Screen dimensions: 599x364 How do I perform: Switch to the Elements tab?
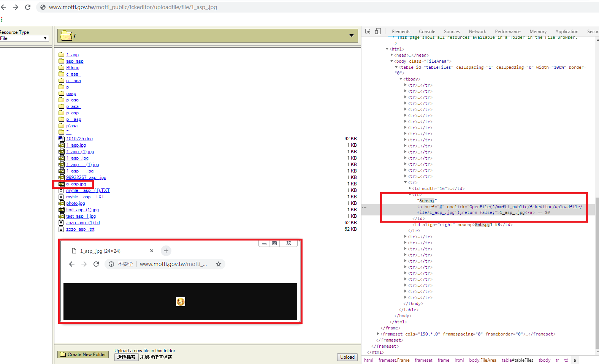coord(401,32)
